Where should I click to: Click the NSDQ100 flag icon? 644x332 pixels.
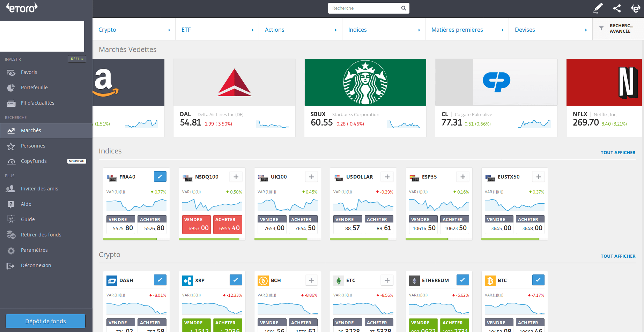[x=187, y=178]
